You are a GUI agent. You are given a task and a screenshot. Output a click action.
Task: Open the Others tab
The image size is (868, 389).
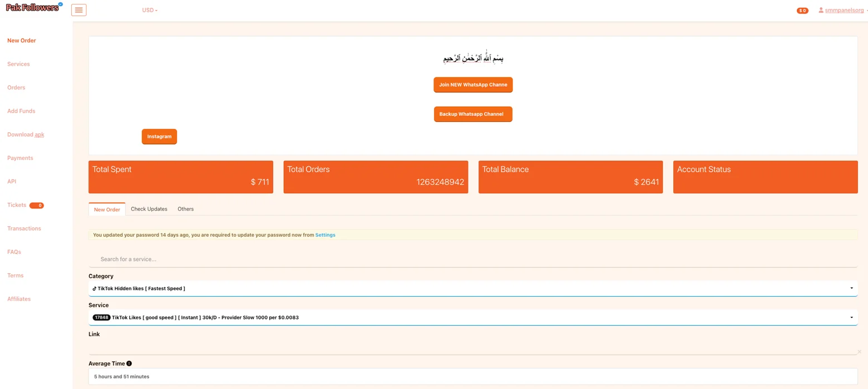(x=185, y=208)
